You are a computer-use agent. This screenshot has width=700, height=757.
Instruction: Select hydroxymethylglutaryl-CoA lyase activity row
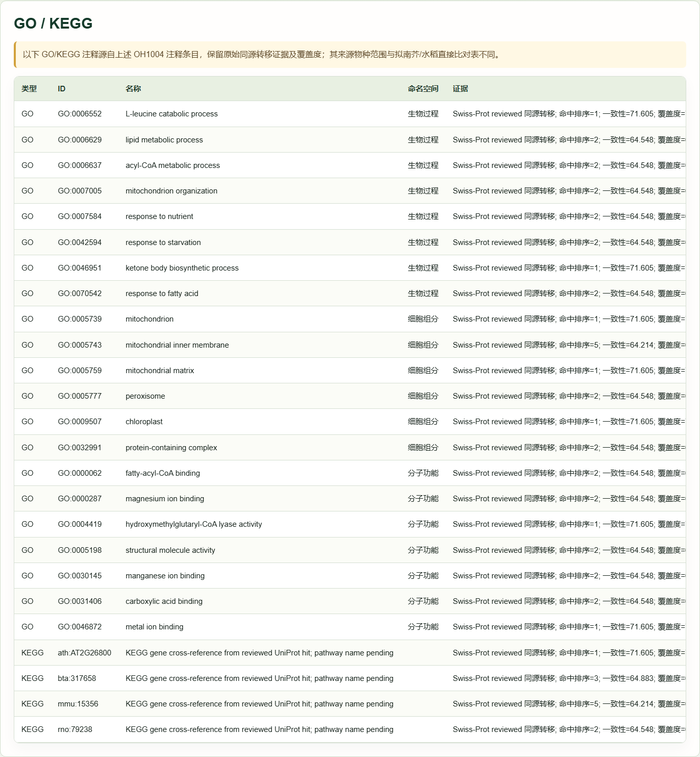(350, 524)
